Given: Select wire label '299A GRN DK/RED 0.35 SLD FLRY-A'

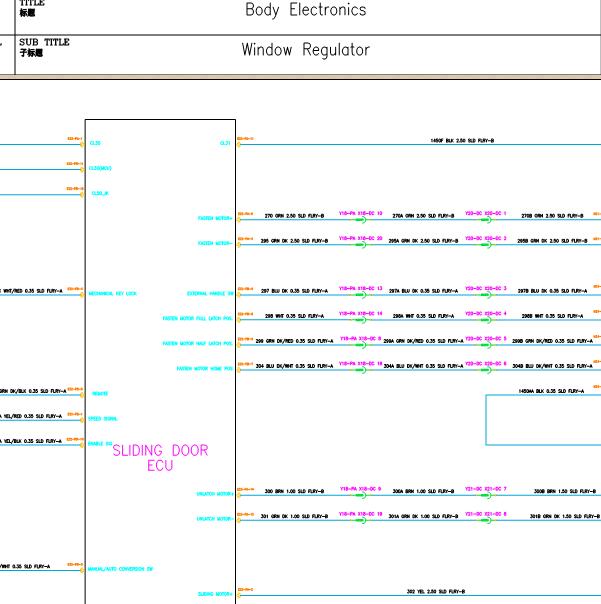Looking at the screenshot, I should click(423, 341).
